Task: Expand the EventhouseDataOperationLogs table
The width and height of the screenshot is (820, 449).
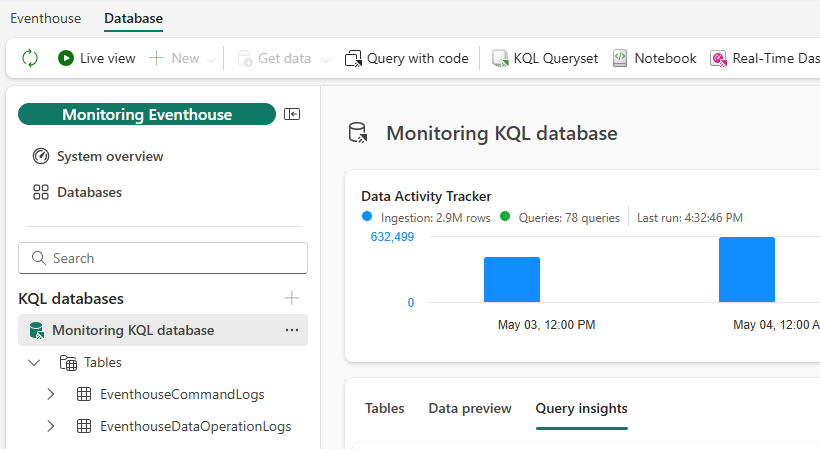Action: (51, 426)
